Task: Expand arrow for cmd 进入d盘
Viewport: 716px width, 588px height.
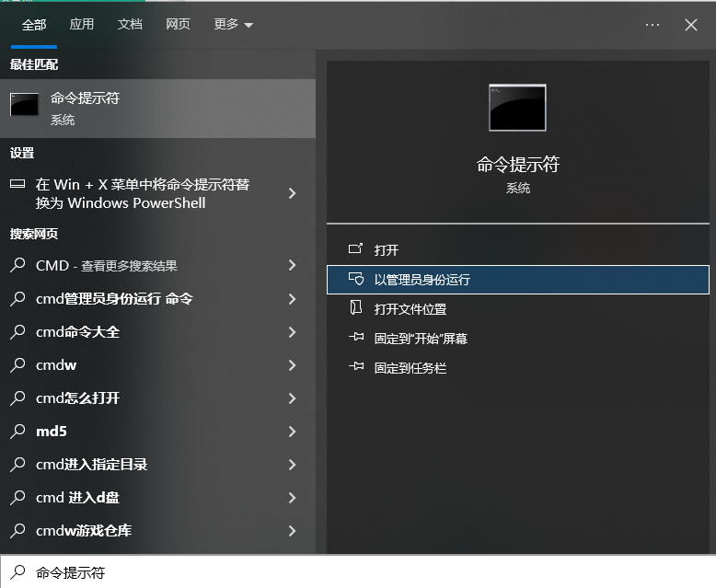Action: (293, 498)
